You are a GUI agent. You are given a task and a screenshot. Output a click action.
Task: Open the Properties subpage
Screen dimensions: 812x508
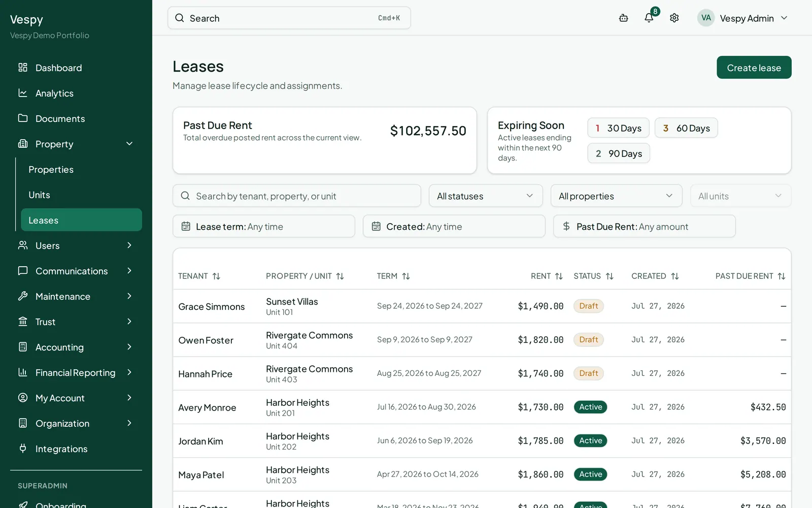point(81,169)
